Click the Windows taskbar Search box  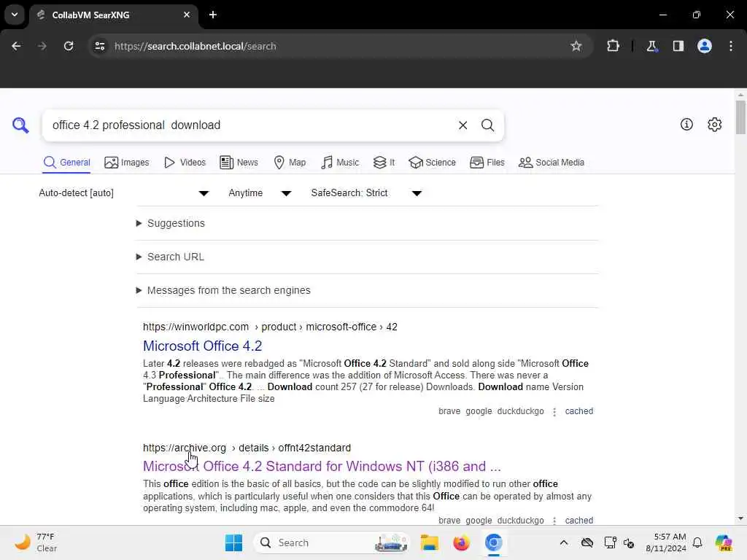pos(332,542)
